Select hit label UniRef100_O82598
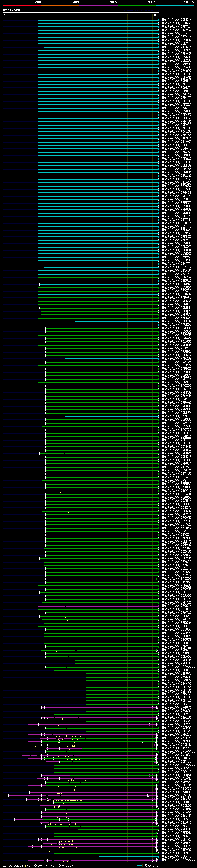 (x=177, y=189)
